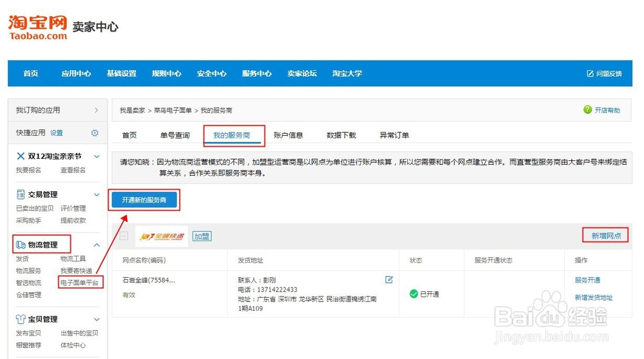Open the quick apps settings gear
This screenshot has width=644, height=359.
click(95, 133)
